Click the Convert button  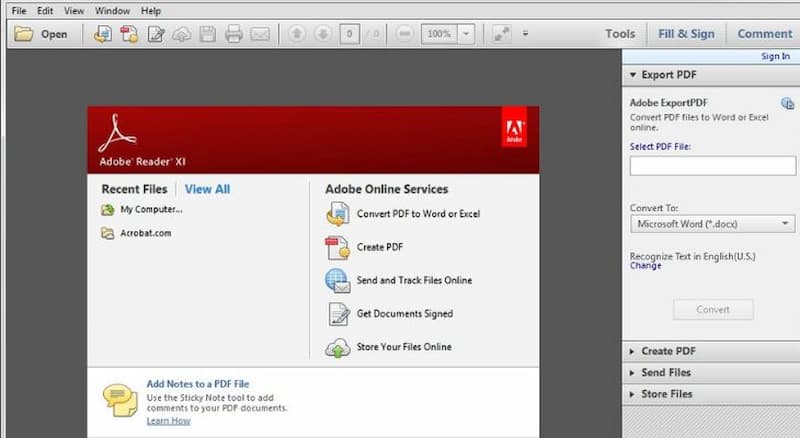[713, 309]
